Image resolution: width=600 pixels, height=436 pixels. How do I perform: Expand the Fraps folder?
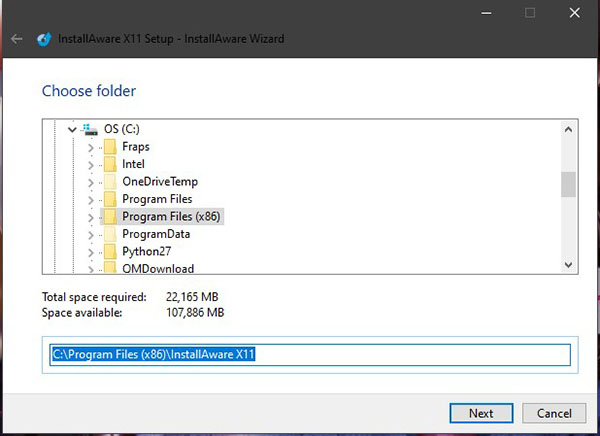coord(91,148)
